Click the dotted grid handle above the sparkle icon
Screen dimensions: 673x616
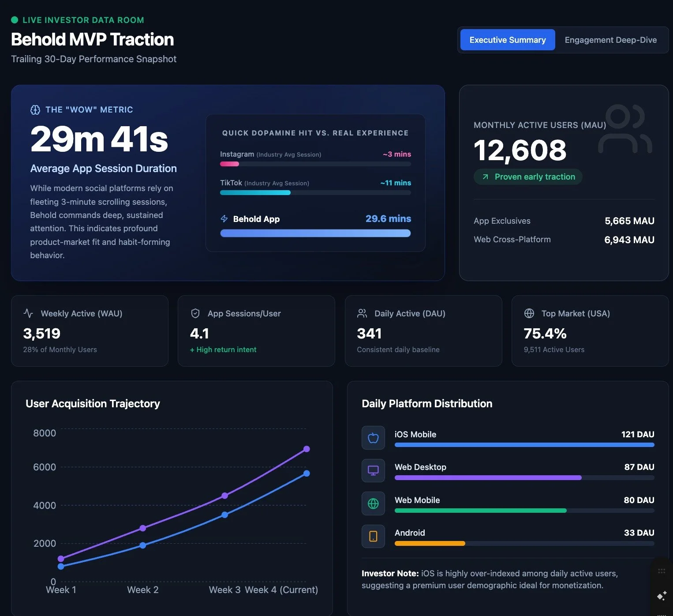(662, 571)
